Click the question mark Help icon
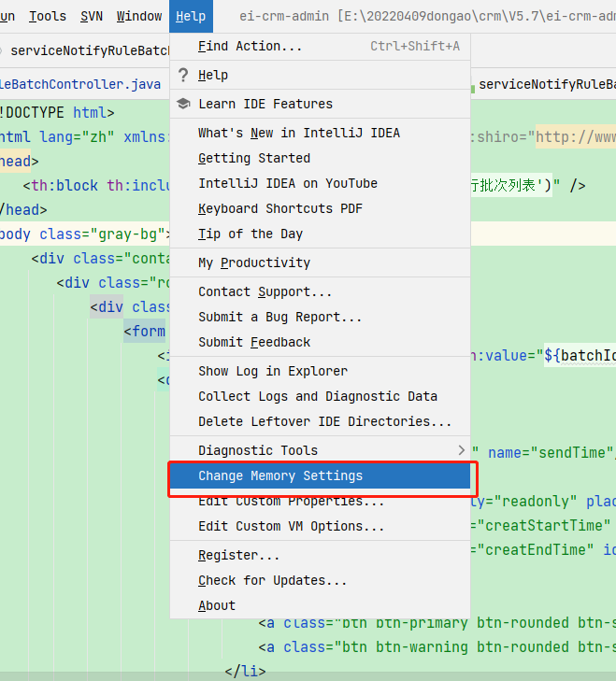The height and width of the screenshot is (681, 616). coord(183,75)
